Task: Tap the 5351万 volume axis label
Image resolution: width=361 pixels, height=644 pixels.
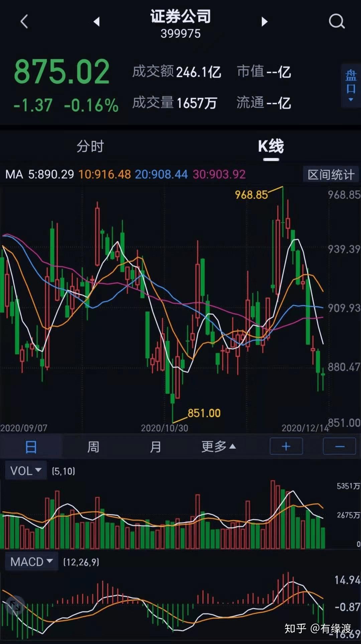Action: 348,486
